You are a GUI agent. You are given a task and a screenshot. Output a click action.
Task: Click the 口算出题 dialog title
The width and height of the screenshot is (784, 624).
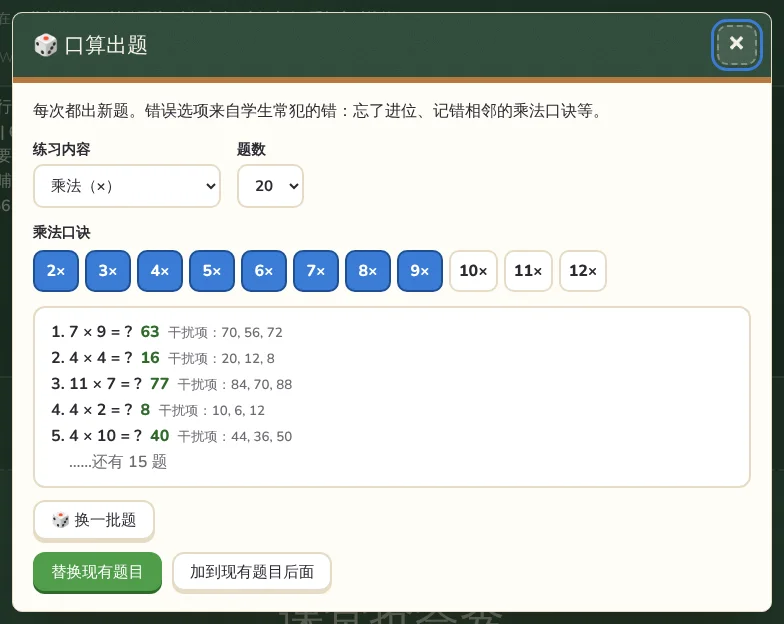[106, 45]
